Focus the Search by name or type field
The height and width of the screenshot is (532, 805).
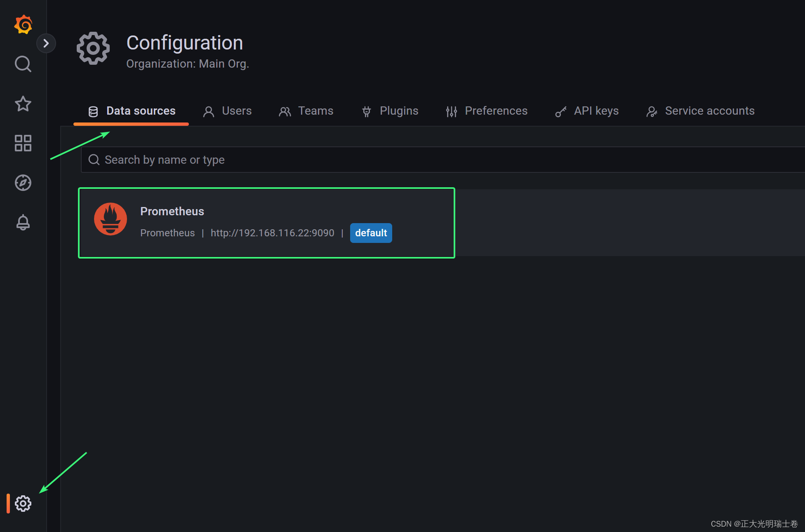412,160
